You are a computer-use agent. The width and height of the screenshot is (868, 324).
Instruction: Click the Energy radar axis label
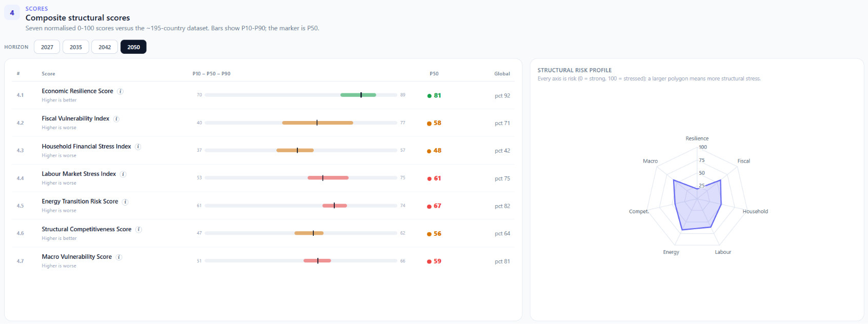[x=671, y=252]
